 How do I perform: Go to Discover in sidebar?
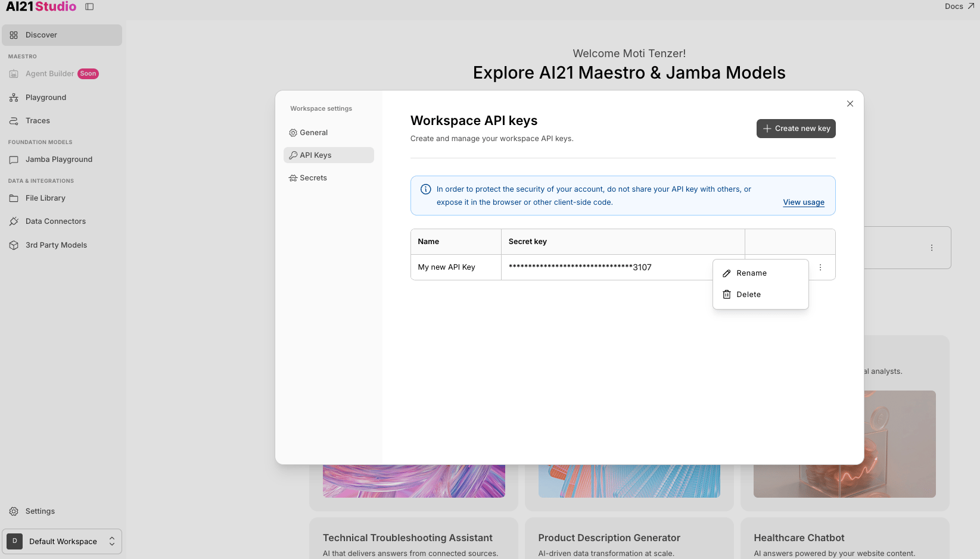(x=62, y=35)
